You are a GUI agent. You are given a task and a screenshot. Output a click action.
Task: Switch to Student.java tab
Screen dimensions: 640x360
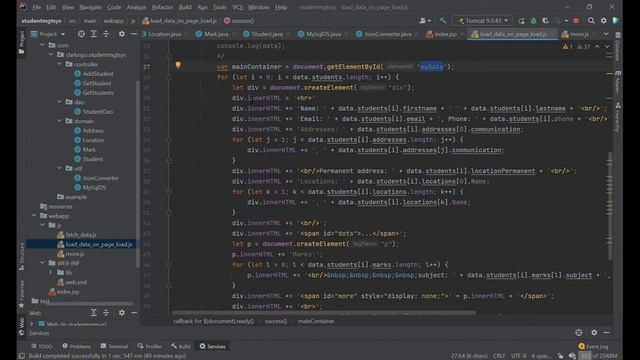click(x=267, y=34)
